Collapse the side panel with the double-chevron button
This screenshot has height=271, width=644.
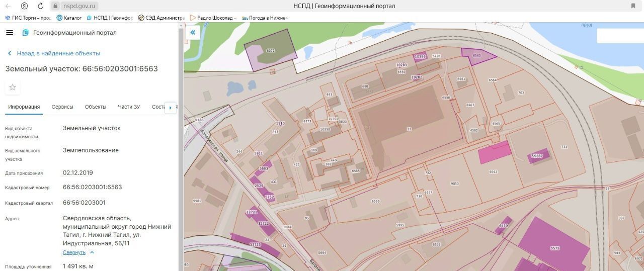point(193,33)
